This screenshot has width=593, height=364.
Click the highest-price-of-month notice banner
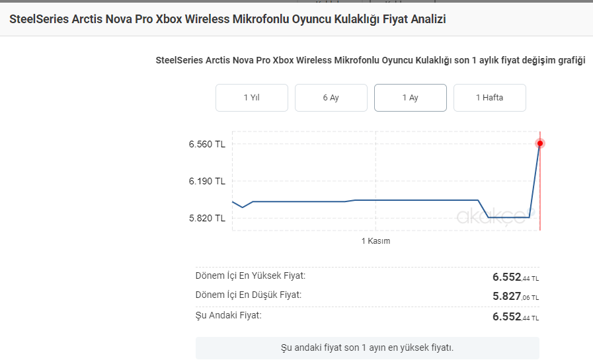367,347
